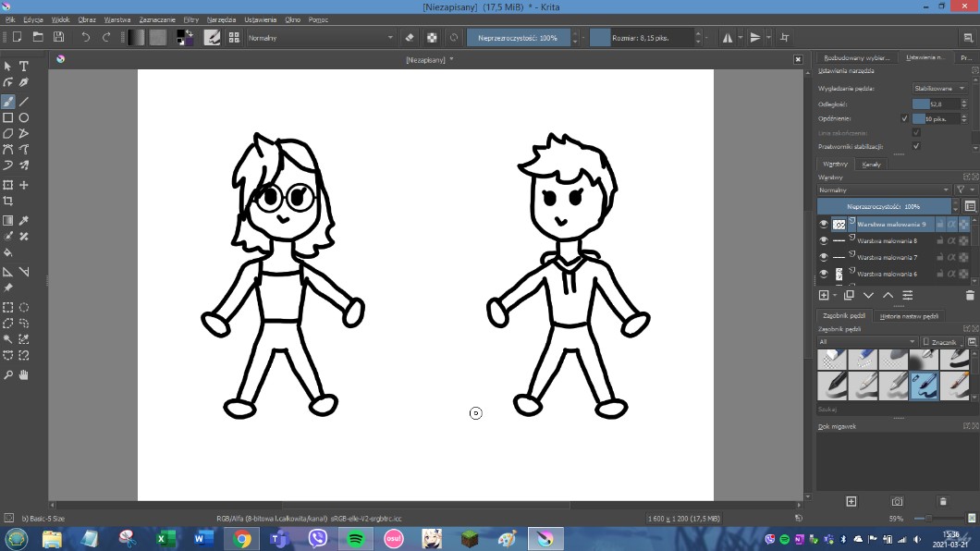980x551 pixels.
Task: Open the layer blending mode Normalny dropdown
Action: (x=883, y=190)
